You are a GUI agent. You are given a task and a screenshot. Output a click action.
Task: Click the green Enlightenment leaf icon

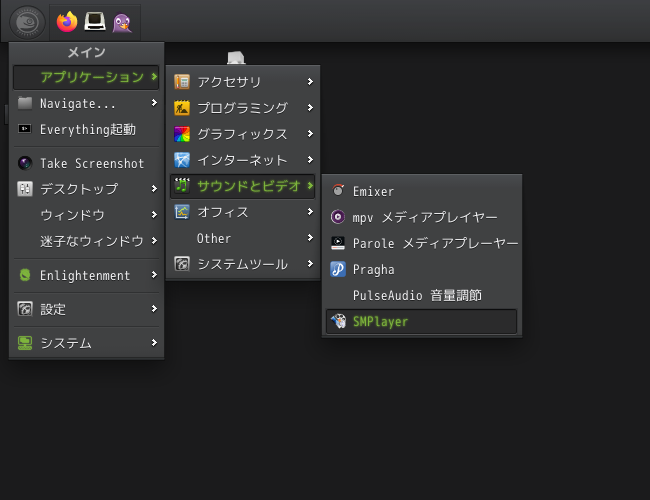25,275
